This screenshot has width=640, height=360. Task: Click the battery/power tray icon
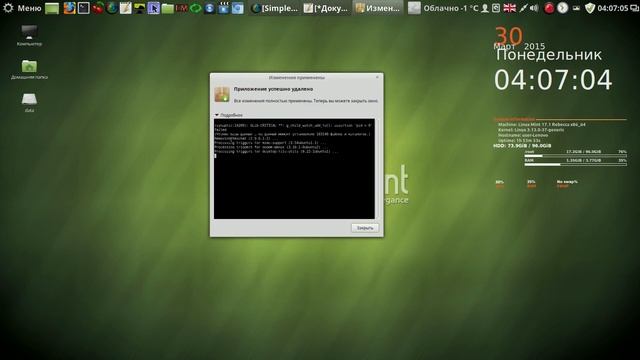point(576,8)
